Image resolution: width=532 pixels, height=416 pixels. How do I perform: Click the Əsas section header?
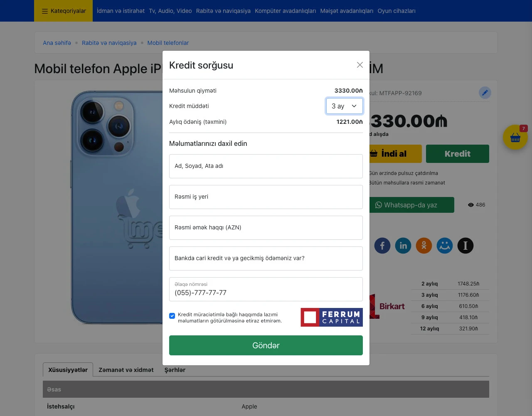(266, 389)
